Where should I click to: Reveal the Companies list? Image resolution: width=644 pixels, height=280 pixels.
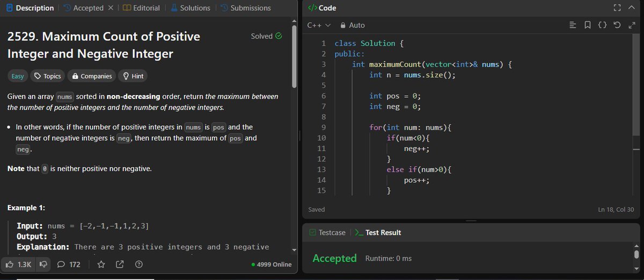[x=92, y=76]
